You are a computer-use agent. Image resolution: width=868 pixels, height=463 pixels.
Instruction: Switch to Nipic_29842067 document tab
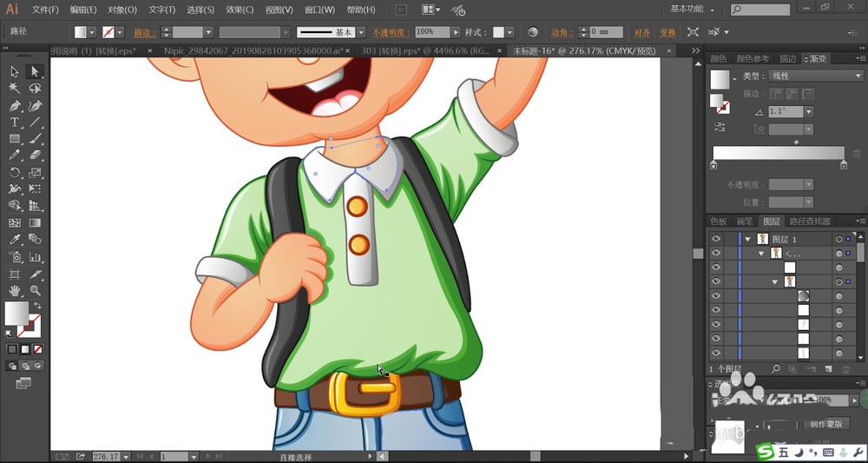click(x=254, y=51)
